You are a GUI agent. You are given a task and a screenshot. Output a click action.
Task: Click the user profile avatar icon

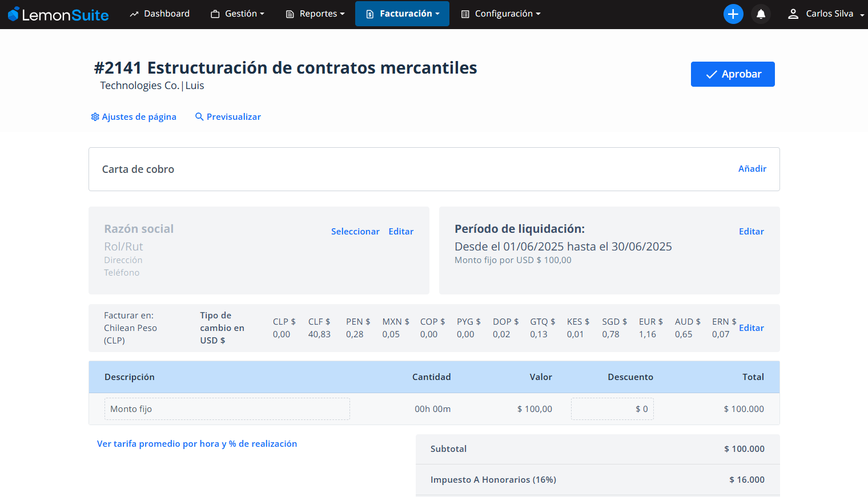793,14
